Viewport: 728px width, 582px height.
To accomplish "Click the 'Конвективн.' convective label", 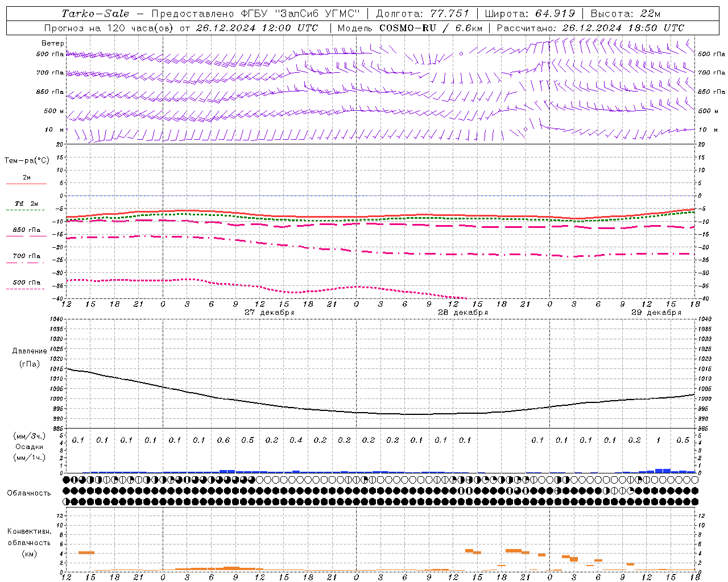I will 30,531.
